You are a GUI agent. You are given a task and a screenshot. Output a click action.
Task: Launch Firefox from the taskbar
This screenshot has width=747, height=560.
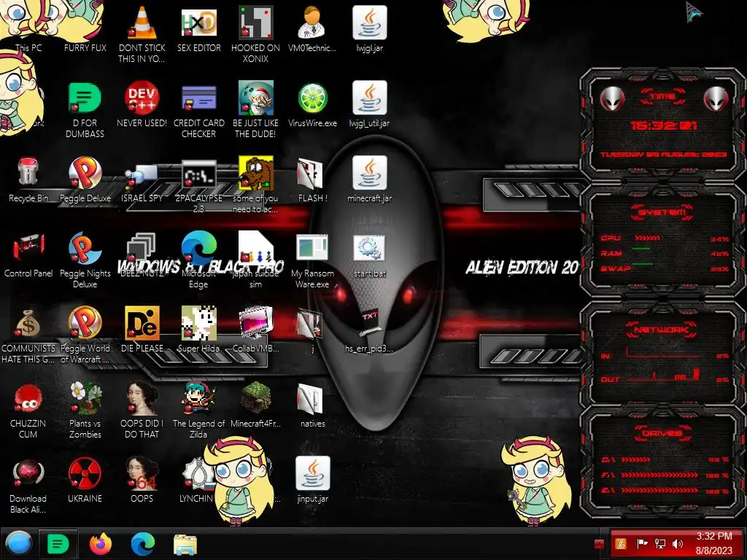(100, 543)
